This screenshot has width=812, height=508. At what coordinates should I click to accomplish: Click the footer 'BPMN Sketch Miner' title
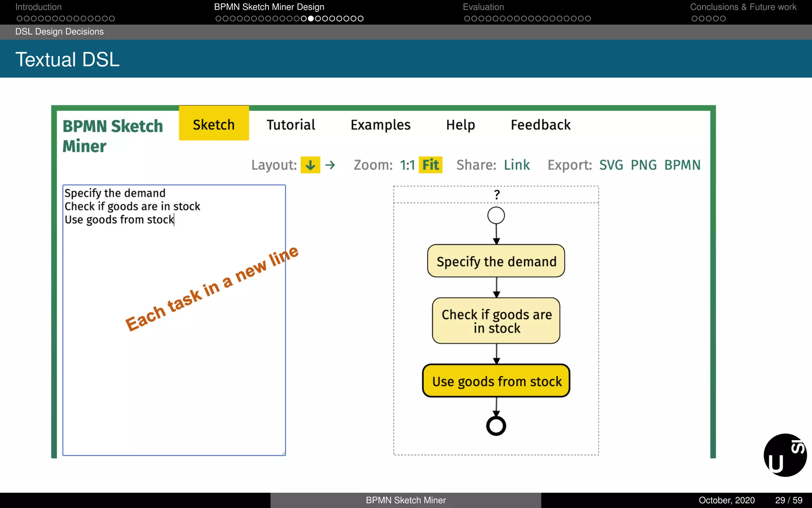pos(406,500)
